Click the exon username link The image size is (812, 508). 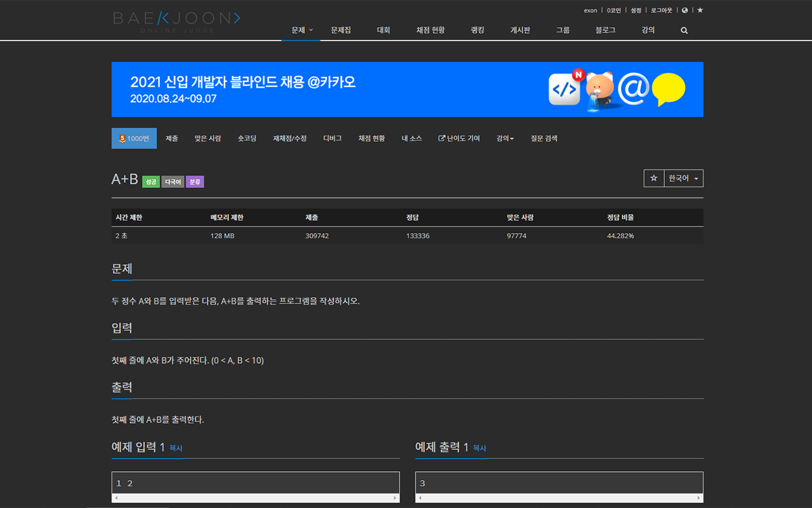pyautogui.click(x=591, y=10)
